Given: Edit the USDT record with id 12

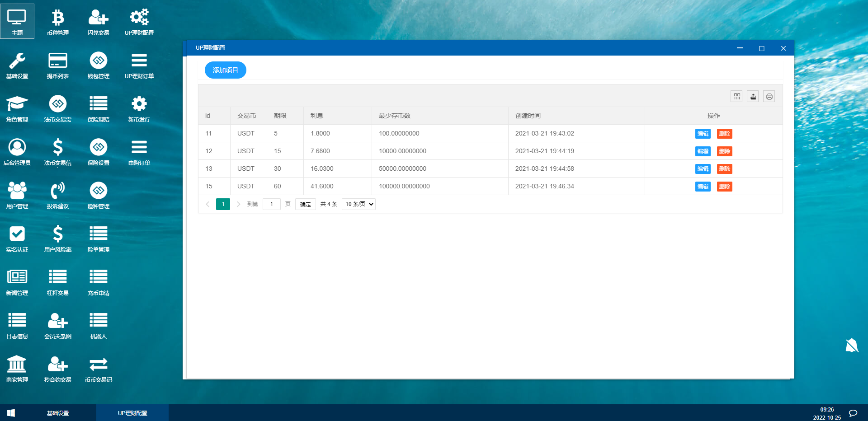Looking at the screenshot, I should pyautogui.click(x=703, y=151).
